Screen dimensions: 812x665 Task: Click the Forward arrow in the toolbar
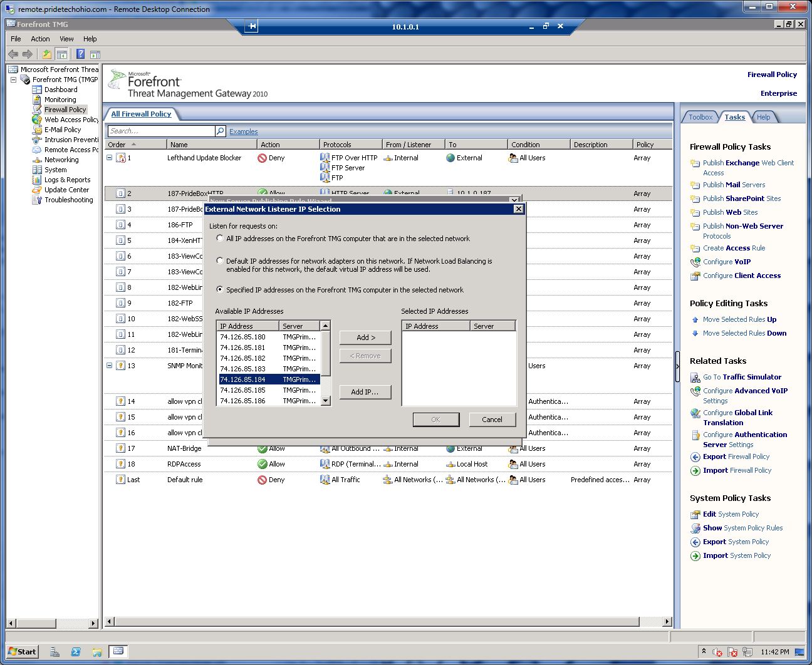coord(27,54)
